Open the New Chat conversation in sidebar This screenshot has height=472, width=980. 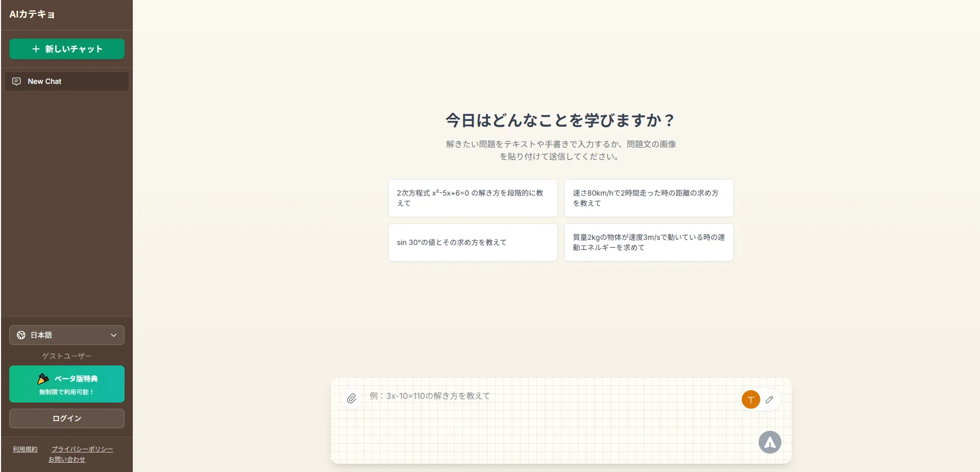[67, 81]
